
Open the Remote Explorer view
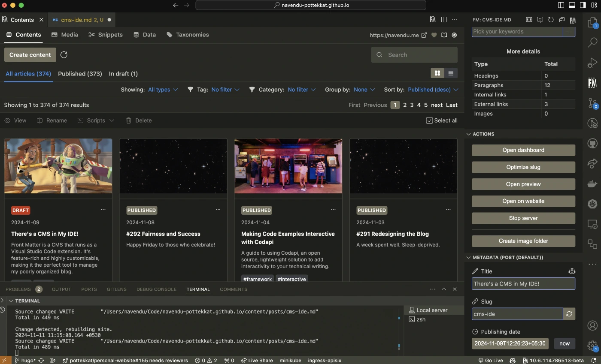click(592, 224)
